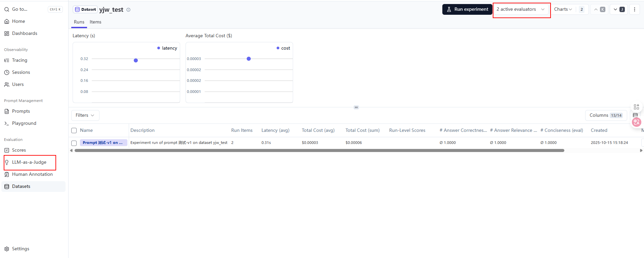Click the latency legend entry
This screenshot has height=258, width=644.
pos(167,48)
